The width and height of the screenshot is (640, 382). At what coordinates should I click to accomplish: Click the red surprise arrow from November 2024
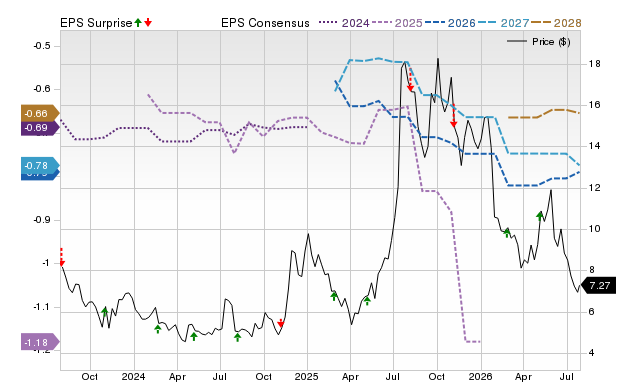click(x=280, y=323)
